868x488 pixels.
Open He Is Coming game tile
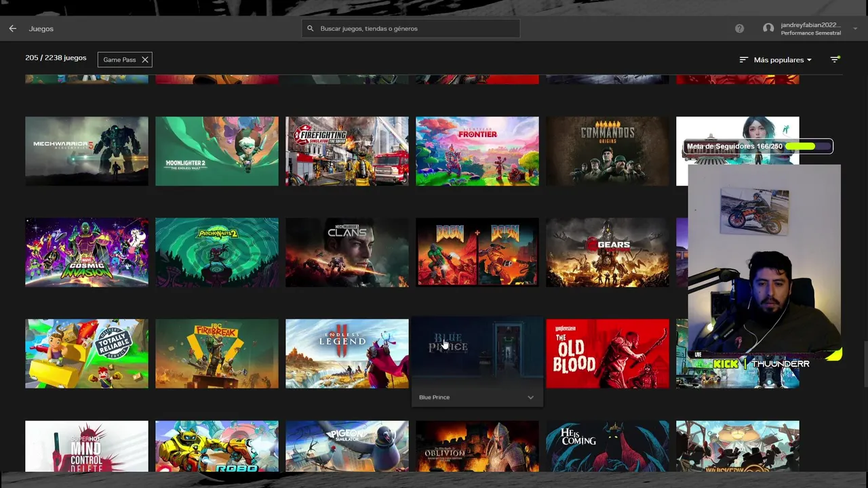(608, 446)
